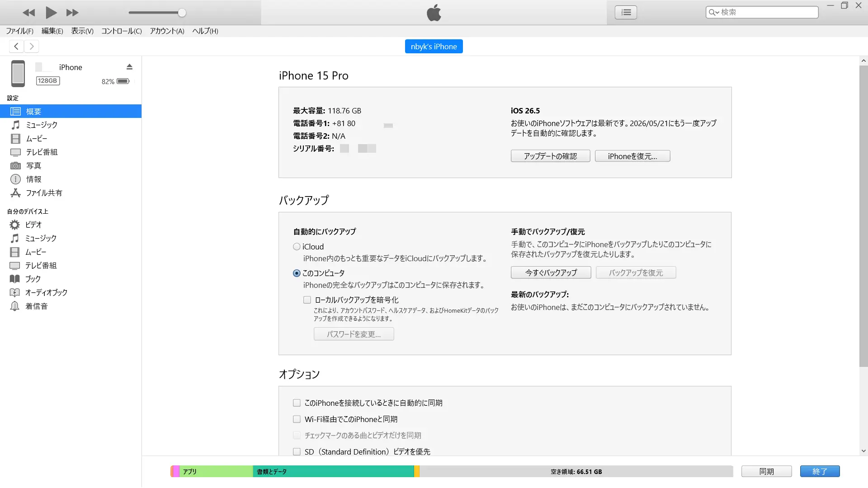868x488 pixels.
Task: Click the 空き領域 66.51 GB bar segment
Action: tap(576, 471)
